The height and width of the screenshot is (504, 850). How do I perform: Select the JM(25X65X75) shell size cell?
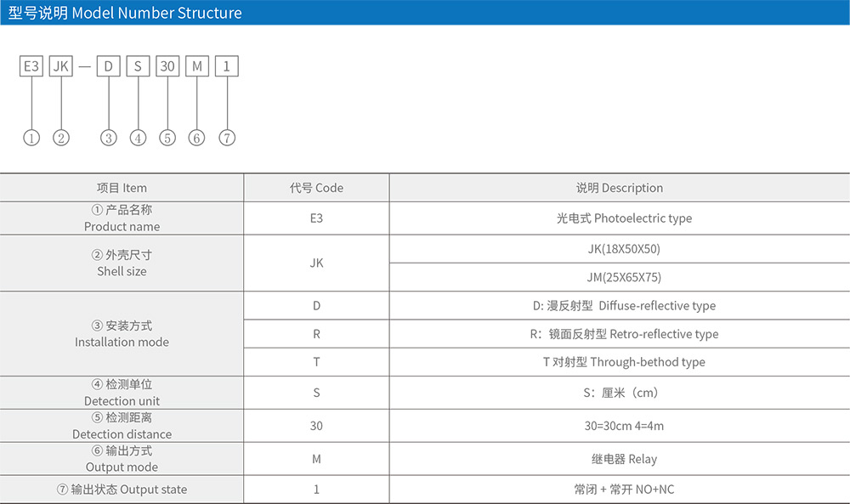point(619,277)
